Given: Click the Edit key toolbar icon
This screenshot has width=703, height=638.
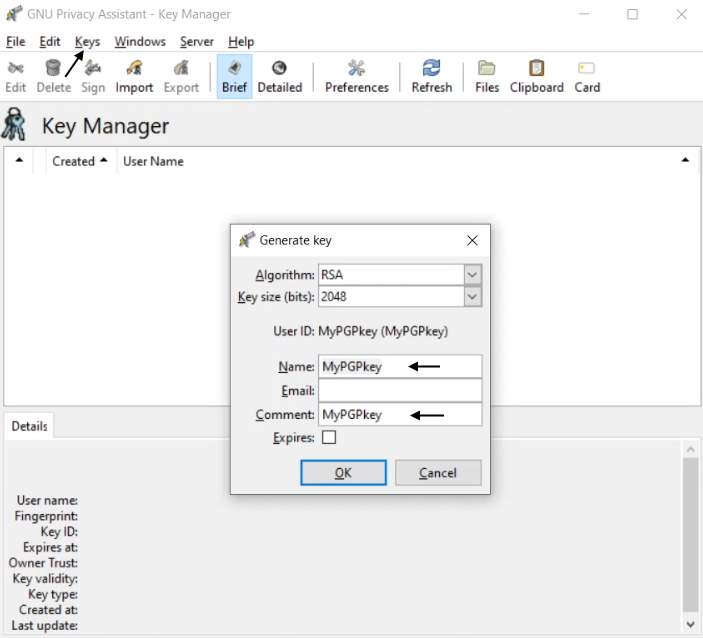Looking at the screenshot, I should [x=16, y=68].
